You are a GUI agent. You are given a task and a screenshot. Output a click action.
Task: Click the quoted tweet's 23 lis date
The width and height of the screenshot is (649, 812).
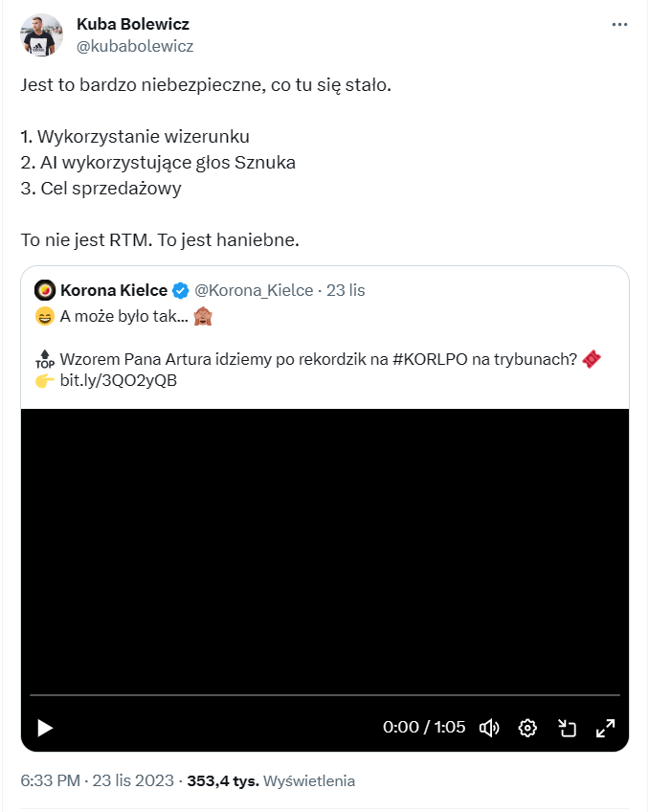point(346,290)
